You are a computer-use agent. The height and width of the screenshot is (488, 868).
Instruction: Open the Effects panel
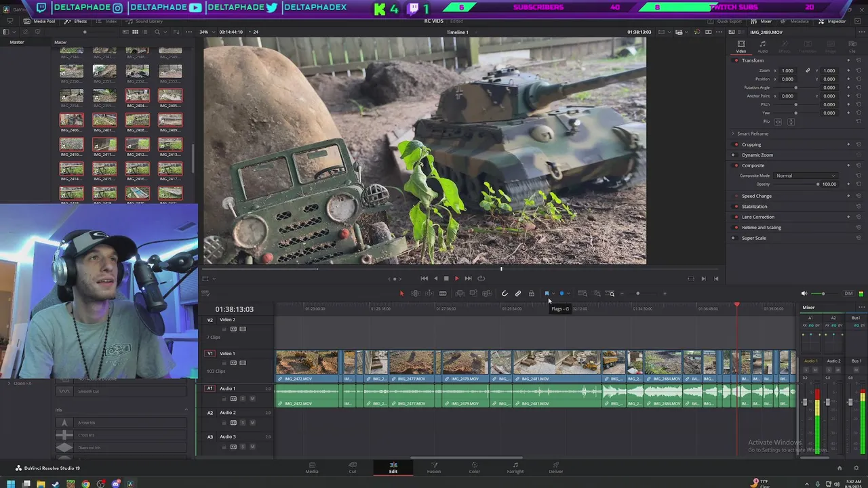click(76, 21)
